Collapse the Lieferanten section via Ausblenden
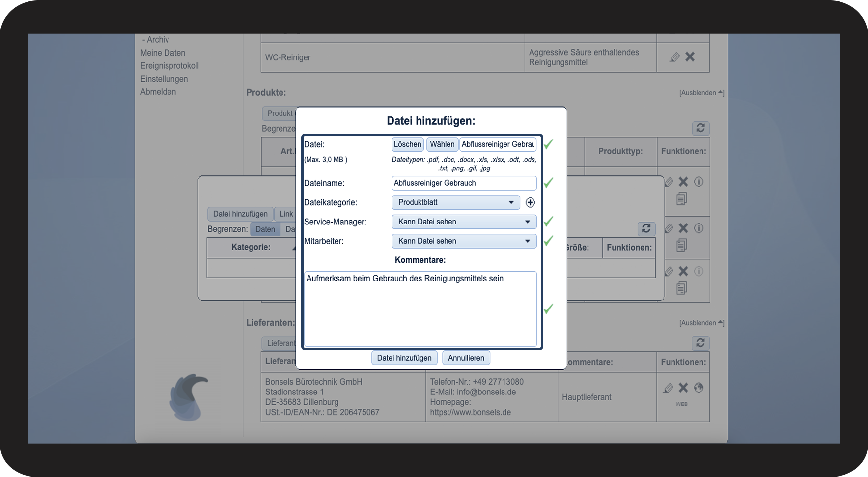The image size is (868, 477). [701, 323]
